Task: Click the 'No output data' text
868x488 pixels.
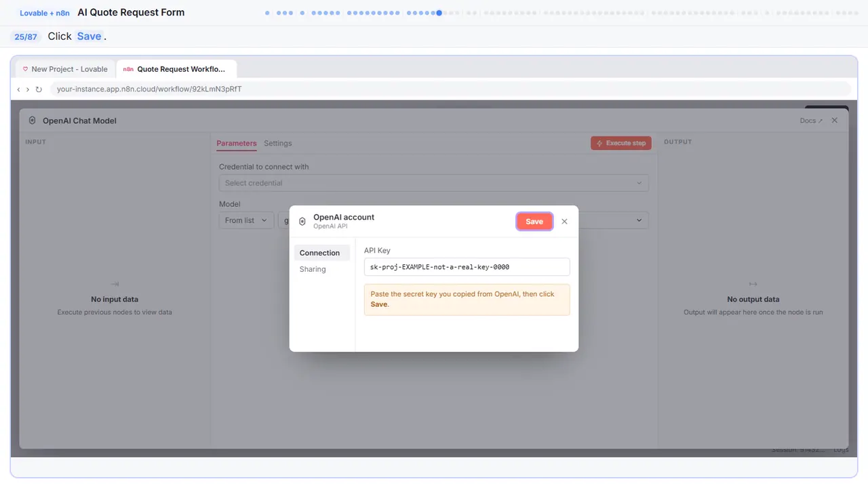Action: coord(753,299)
